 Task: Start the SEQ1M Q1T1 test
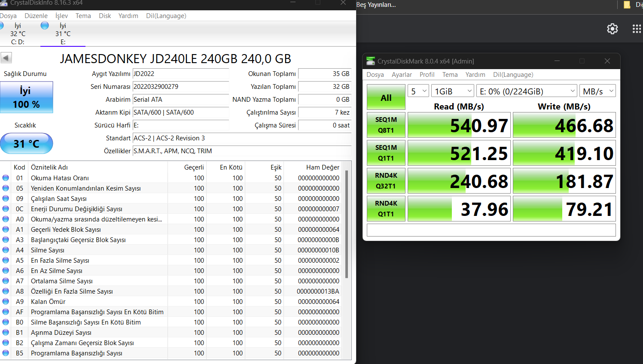coord(386,153)
